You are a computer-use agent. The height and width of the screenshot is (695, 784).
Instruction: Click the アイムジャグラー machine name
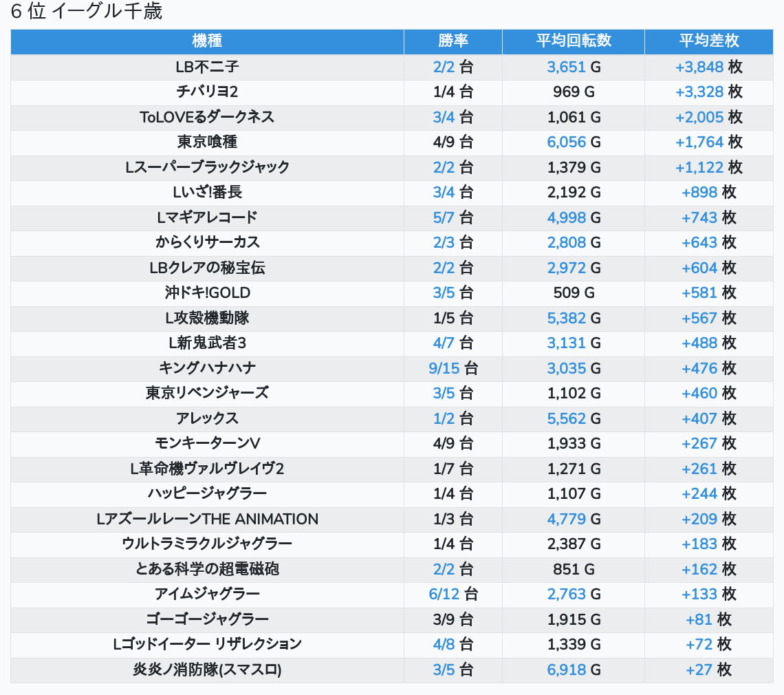pos(207,595)
